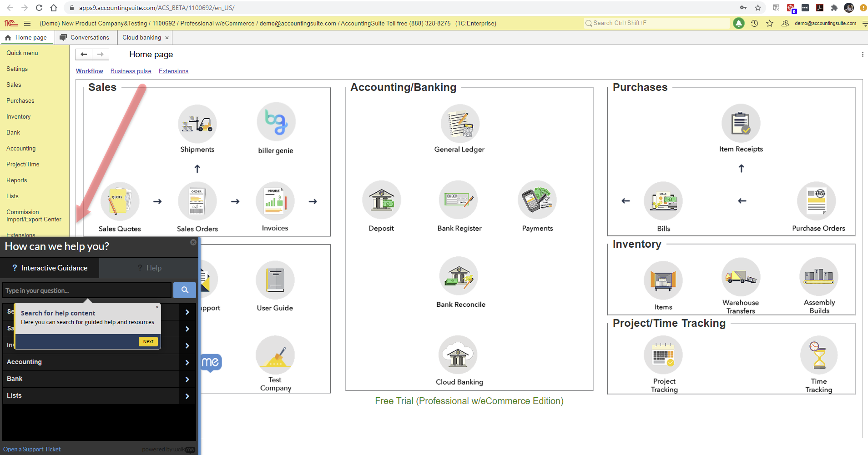
Task: Open browser extensions puzzle icon
Action: point(834,8)
